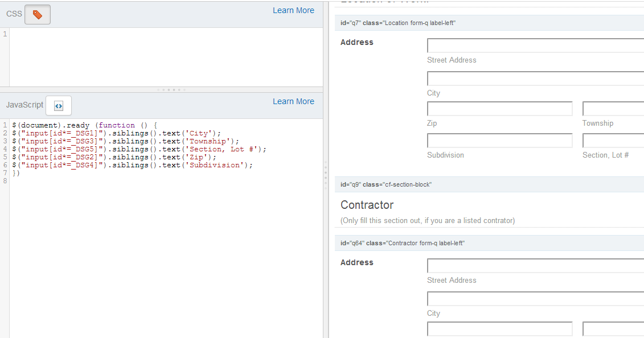The image size is (644, 338).
Task: Focus the Township input field
Action: (613, 109)
